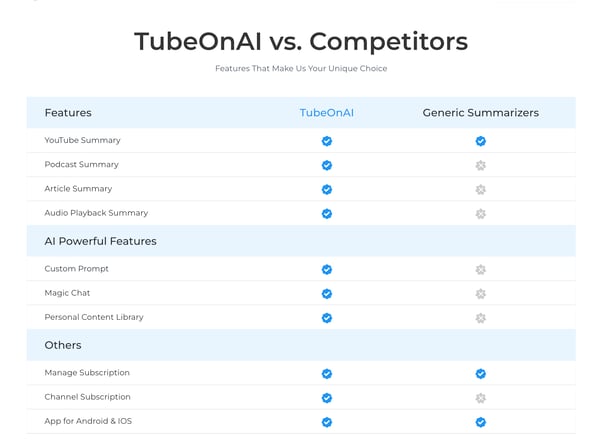Screen dimensions: 606x440
Task: Click the AI Powerful Features section header
Action: pyautogui.click(x=100, y=241)
